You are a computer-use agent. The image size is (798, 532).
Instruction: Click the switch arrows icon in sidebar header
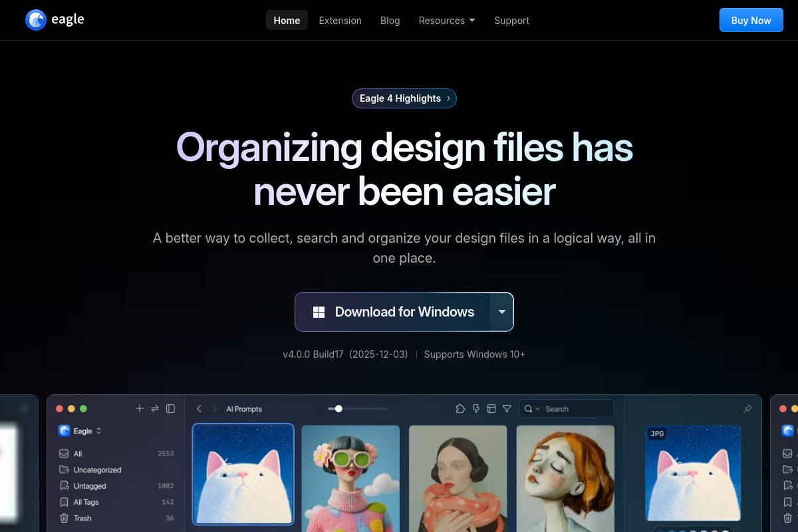(155, 408)
